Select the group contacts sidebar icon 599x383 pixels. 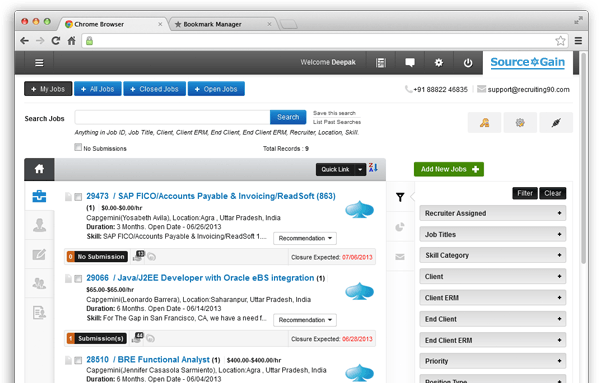pyautogui.click(x=39, y=283)
